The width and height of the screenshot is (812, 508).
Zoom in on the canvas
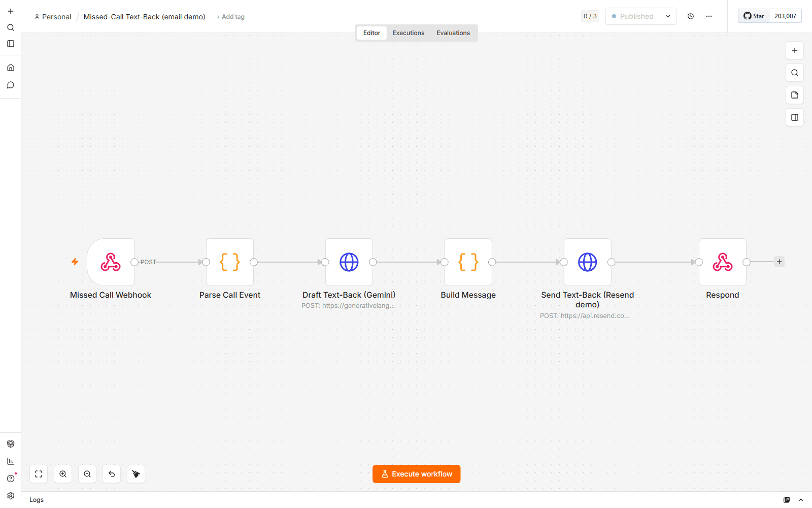tap(63, 474)
